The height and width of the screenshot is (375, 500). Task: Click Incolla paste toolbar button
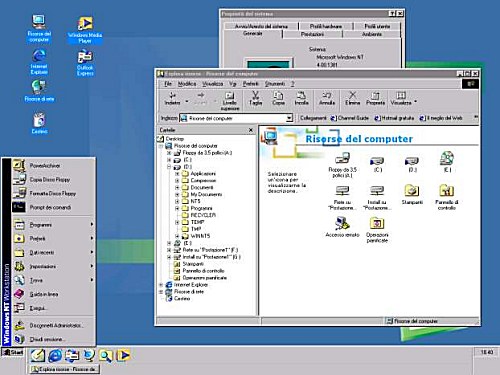coord(301,99)
